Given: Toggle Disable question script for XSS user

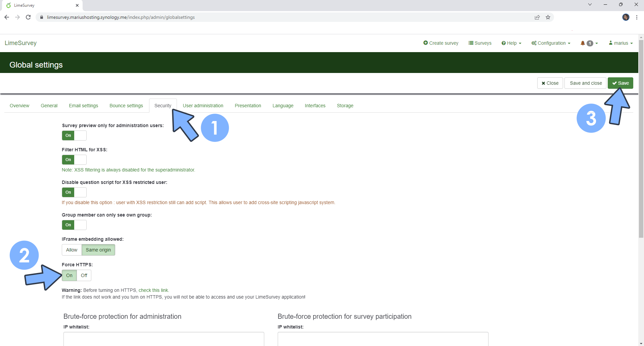Looking at the screenshot, I should click(x=74, y=192).
